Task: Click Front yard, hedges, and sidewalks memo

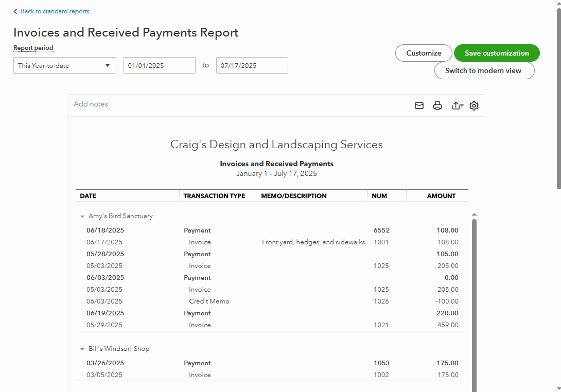Action: click(313, 242)
